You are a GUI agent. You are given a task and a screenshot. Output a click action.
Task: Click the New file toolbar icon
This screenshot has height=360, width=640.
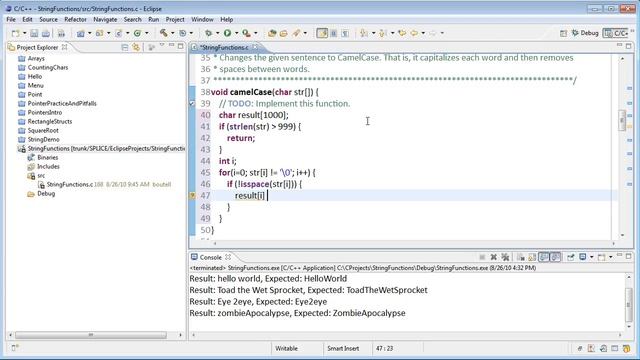[x=16, y=33]
